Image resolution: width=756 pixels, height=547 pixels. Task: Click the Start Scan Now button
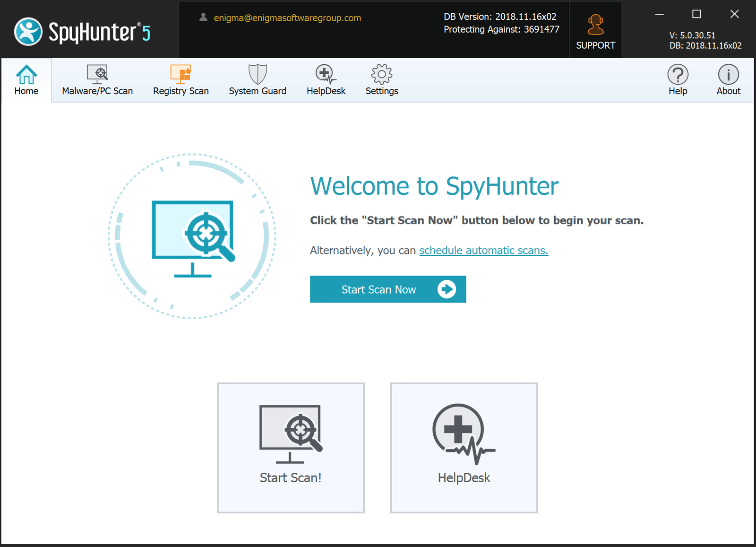(388, 289)
